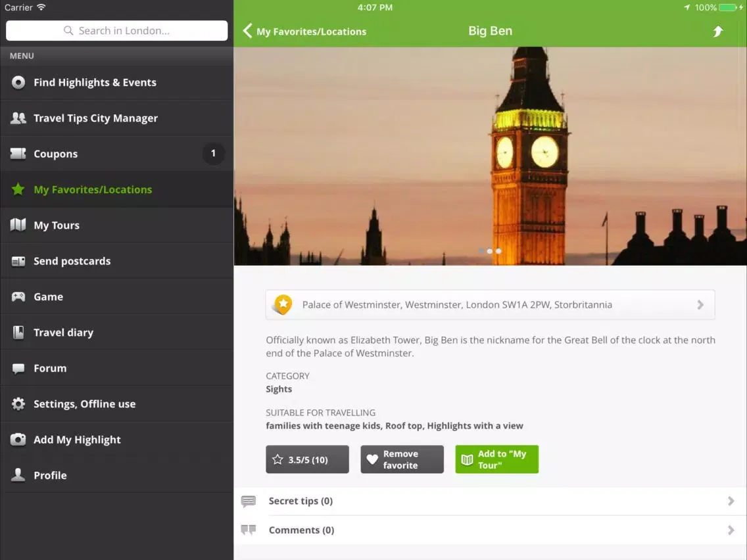The image size is (747, 560).
Task: Click the CATEGORY label
Action: pos(288,376)
